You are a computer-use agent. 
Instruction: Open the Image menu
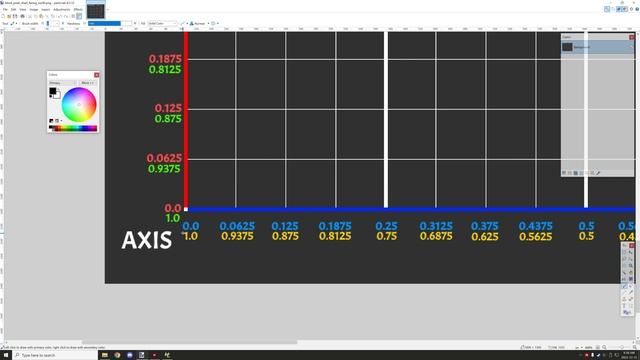(34, 9)
